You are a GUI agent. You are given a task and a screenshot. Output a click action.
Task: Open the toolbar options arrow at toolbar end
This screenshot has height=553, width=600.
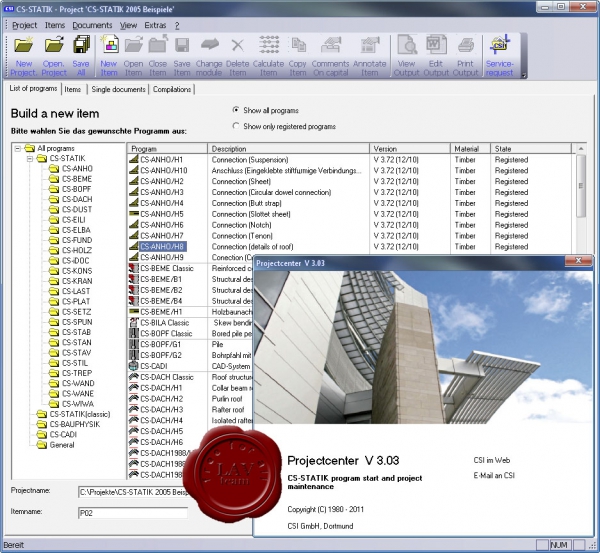pyautogui.click(x=524, y=75)
